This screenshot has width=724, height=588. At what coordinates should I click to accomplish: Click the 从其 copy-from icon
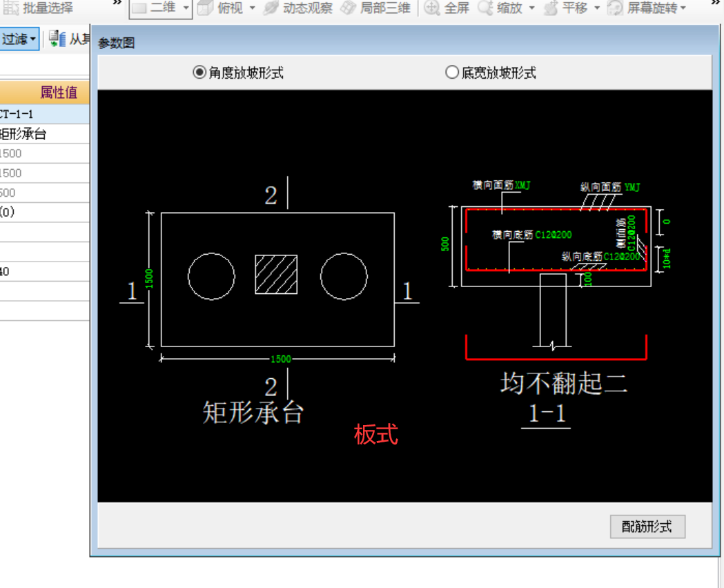point(57,39)
